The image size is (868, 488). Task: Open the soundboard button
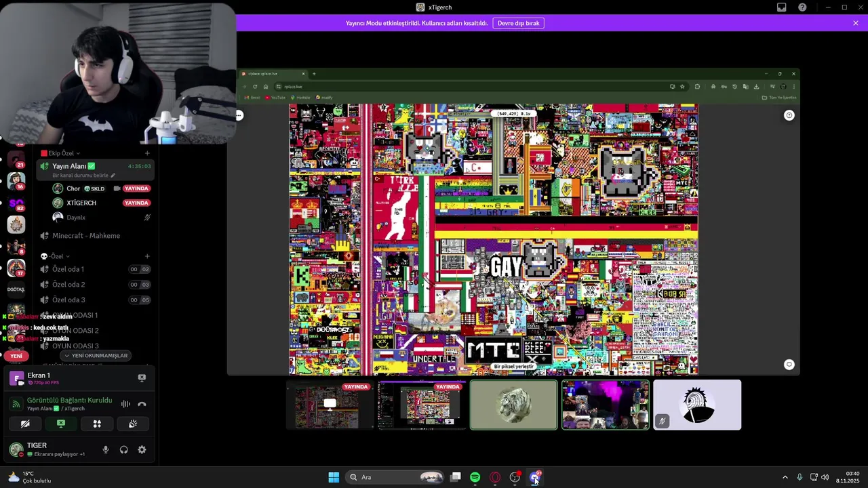pos(133,424)
